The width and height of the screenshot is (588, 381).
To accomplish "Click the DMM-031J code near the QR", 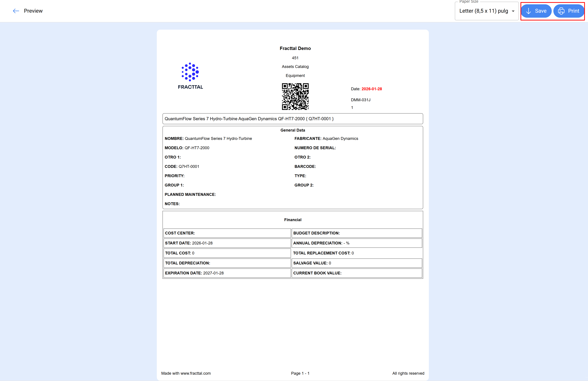I will [x=360, y=100].
